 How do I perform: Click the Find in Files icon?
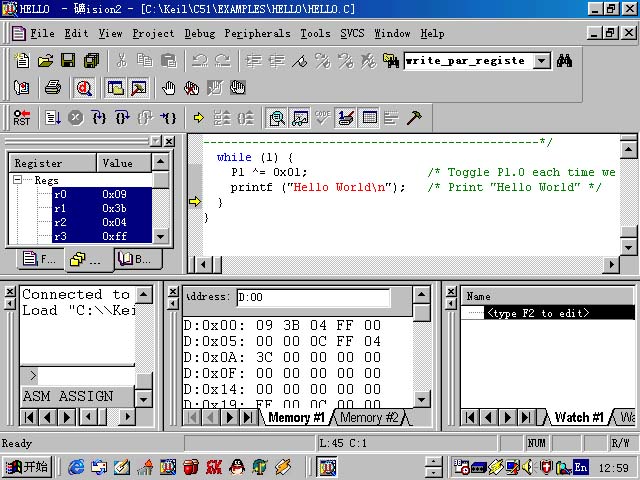[391, 61]
